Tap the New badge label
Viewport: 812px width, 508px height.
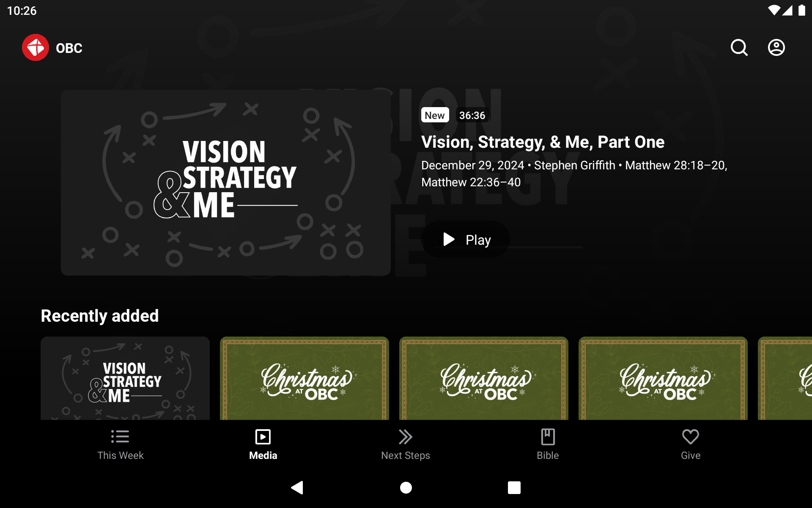[435, 115]
